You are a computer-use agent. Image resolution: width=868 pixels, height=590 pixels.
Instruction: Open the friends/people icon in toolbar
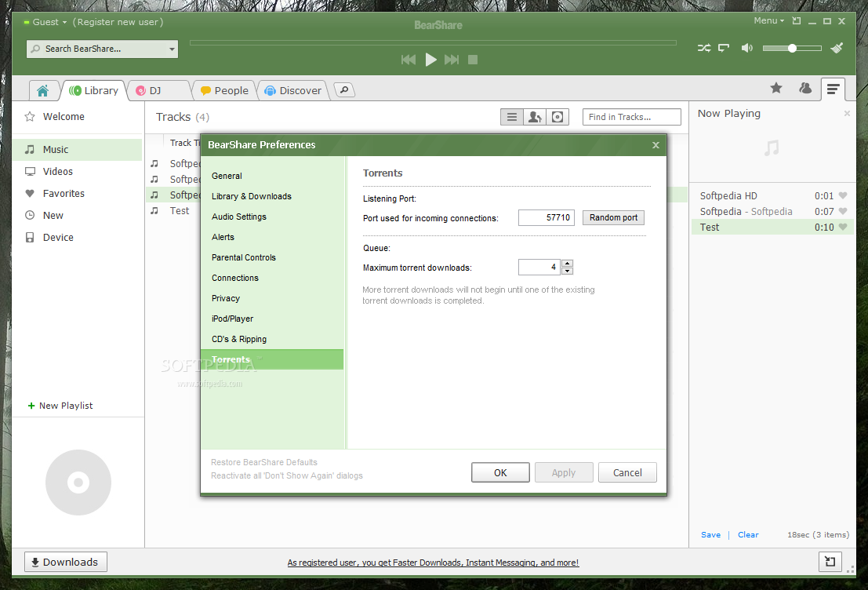pos(805,88)
